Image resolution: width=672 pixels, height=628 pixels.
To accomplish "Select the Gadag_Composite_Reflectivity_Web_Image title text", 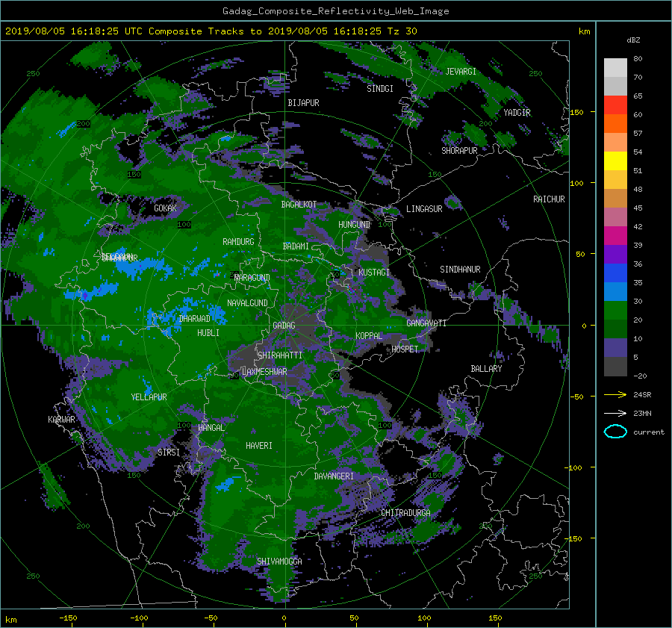I will pos(335,11).
